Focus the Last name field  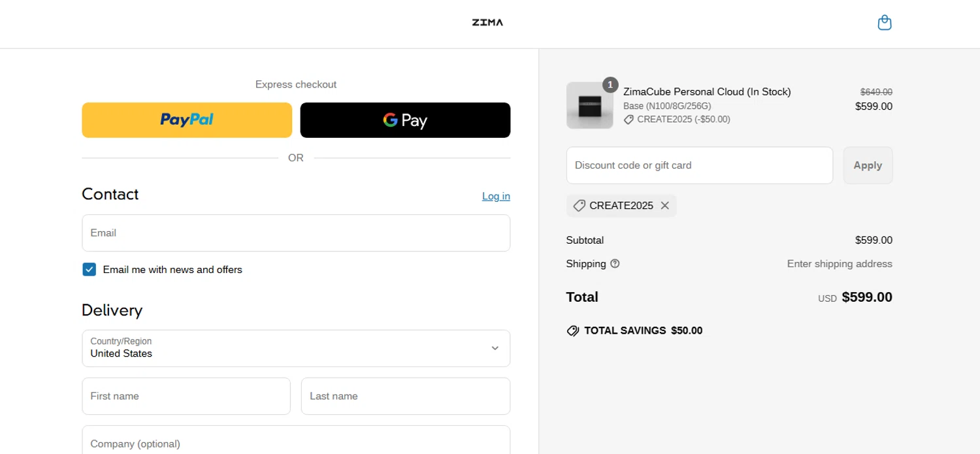coord(406,396)
